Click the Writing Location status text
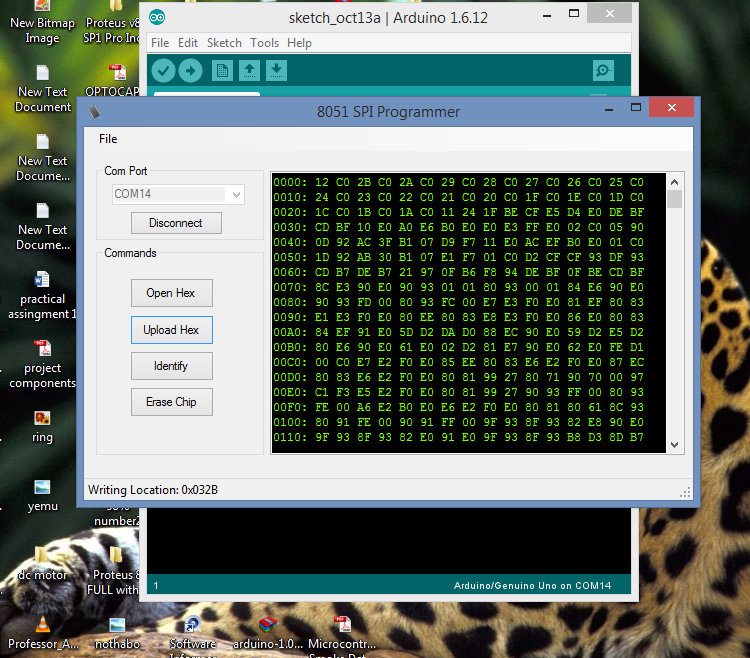This screenshot has height=658, width=750. point(153,490)
